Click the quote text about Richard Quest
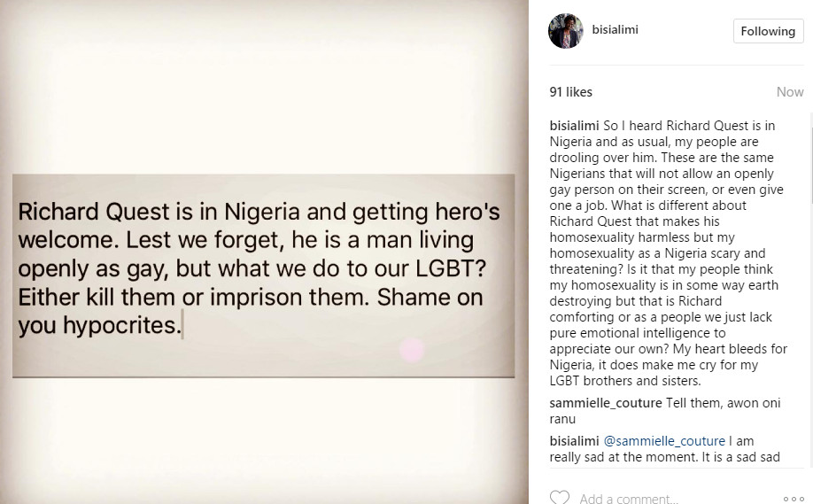 [x=259, y=268]
